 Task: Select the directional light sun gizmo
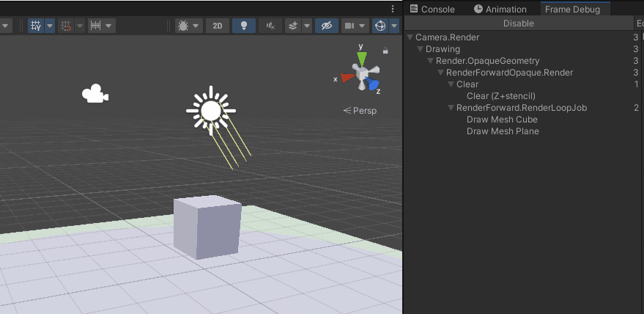tap(211, 110)
